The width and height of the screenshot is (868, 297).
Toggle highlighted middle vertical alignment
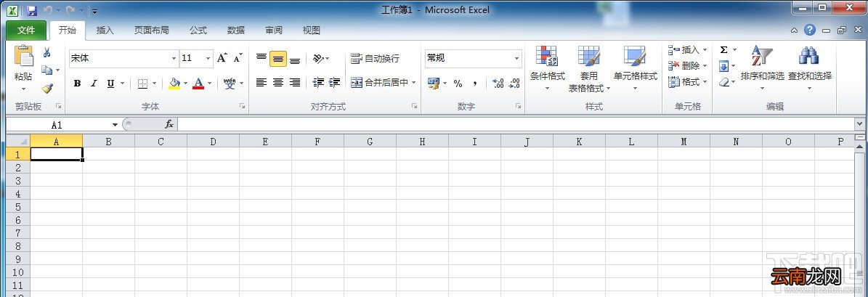pyautogui.click(x=278, y=58)
